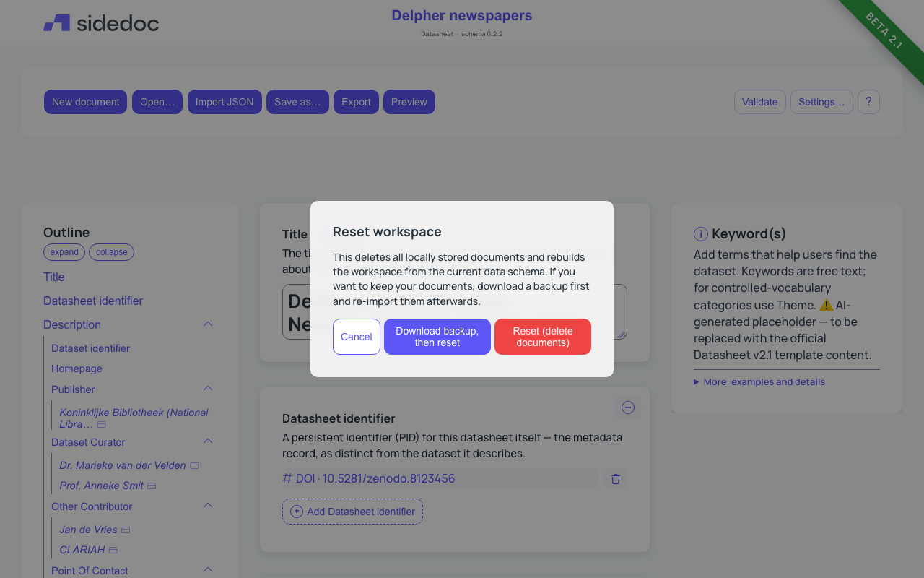Click the Validate button
Screen dimensions: 924x578
coord(760,102)
